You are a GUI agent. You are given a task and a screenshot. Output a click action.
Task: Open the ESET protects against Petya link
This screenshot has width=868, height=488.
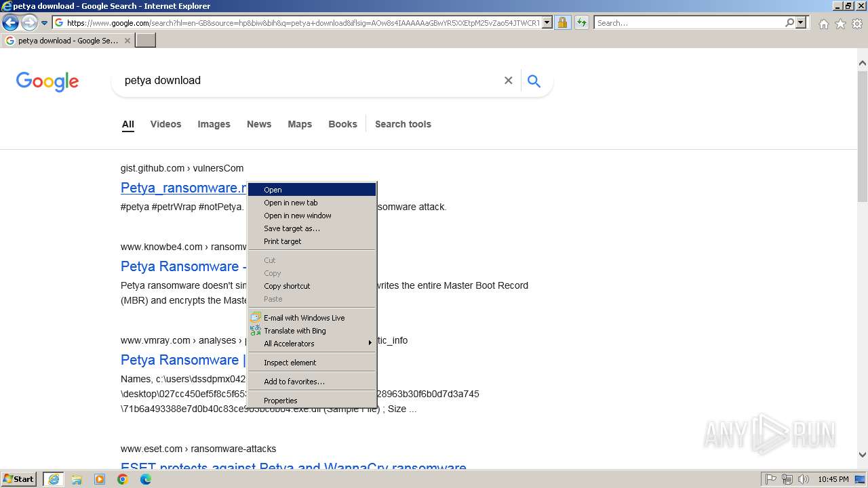(293, 468)
